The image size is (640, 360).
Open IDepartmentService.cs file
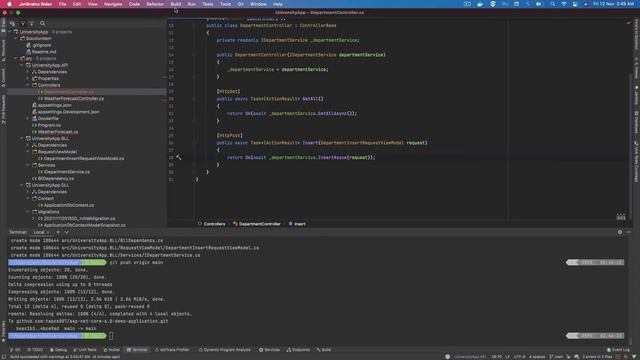coord(67,172)
